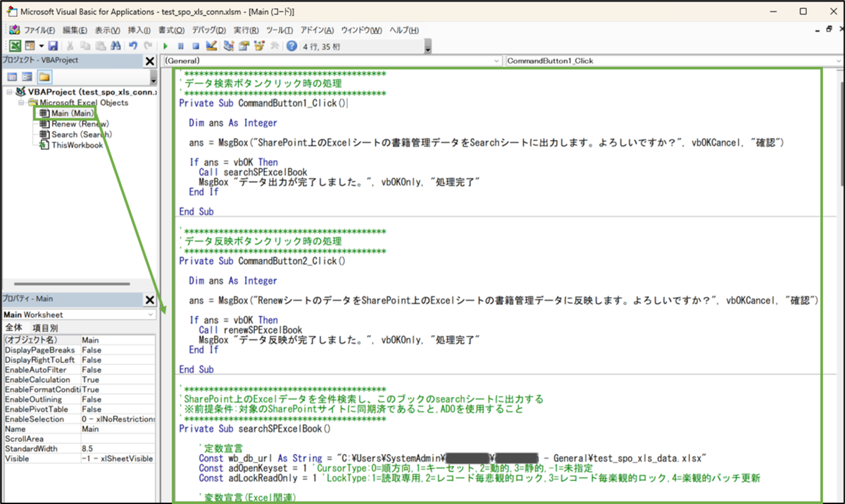845x504 pixels.
Task: Select Renew (Renew) in the project tree
Action: click(x=81, y=124)
